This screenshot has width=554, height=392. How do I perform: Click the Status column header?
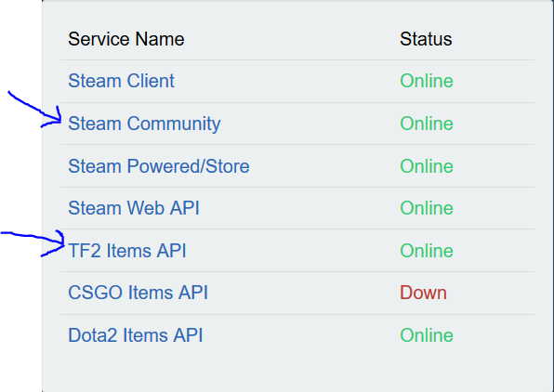tap(426, 39)
